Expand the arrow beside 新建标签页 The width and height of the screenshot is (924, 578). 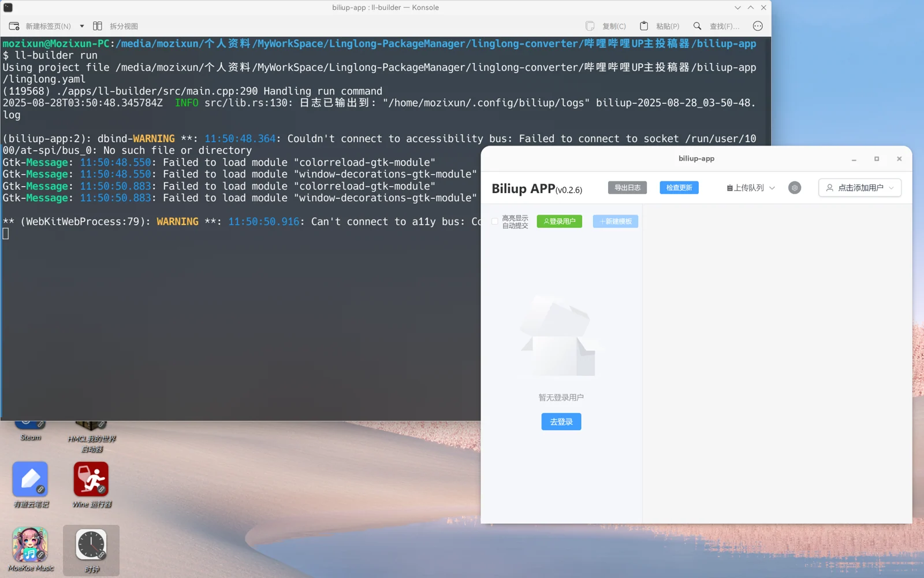82,26
